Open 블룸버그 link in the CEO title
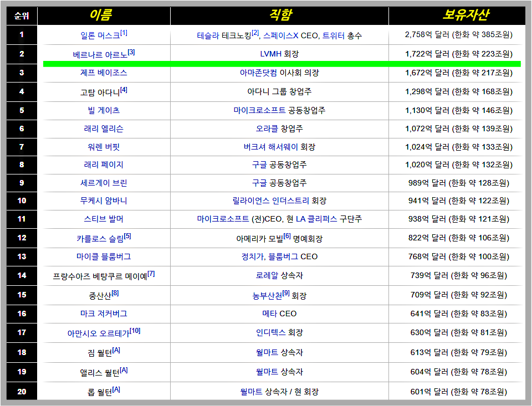Image resolution: width=532 pixels, height=406 pixels. coord(283,256)
